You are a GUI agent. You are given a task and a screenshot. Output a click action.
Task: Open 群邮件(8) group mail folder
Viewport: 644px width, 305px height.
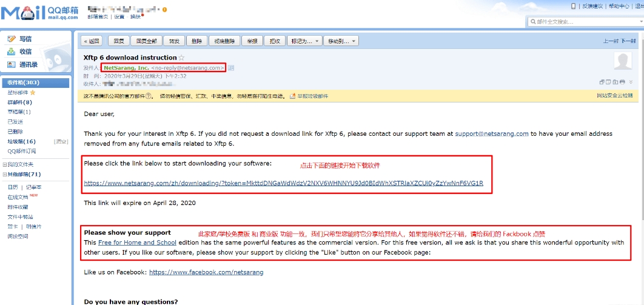pyautogui.click(x=19, y=102)
